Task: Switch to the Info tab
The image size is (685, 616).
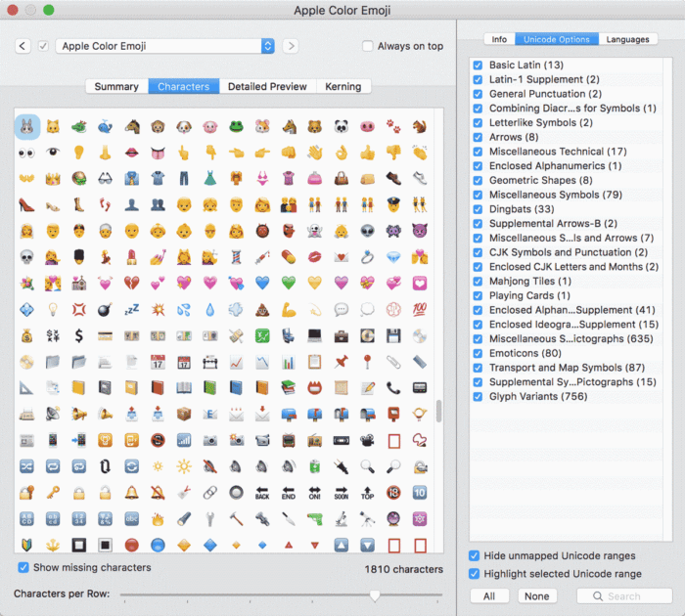Action: point(499,39)
